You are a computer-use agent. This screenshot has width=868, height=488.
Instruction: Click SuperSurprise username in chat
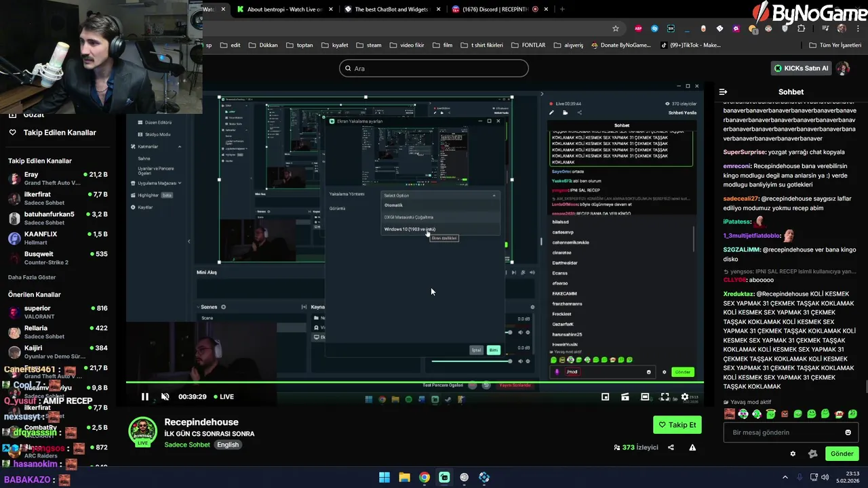pos(745,152)
